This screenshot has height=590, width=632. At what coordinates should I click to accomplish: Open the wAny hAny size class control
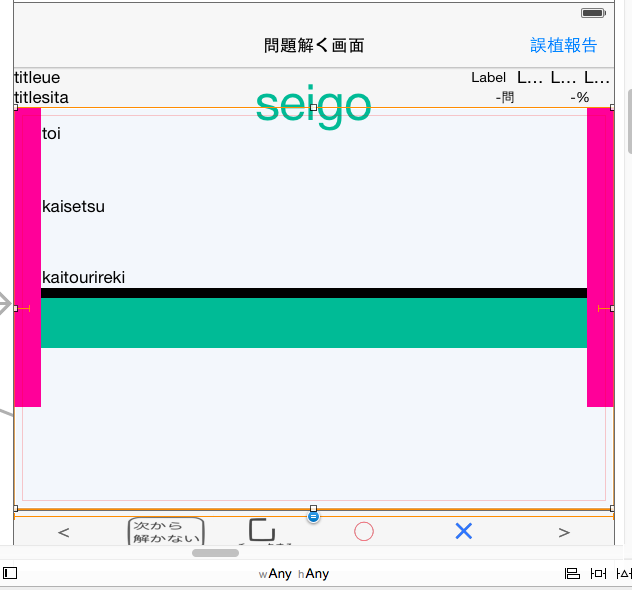point(294,573)
